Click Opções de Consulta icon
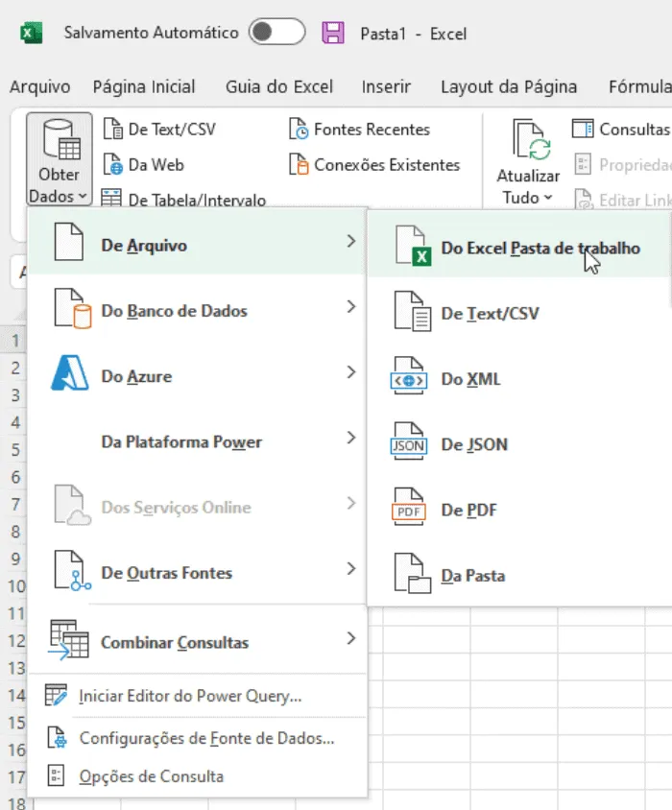The width and height of the screenshot is (672, 810). coord(56,775)
